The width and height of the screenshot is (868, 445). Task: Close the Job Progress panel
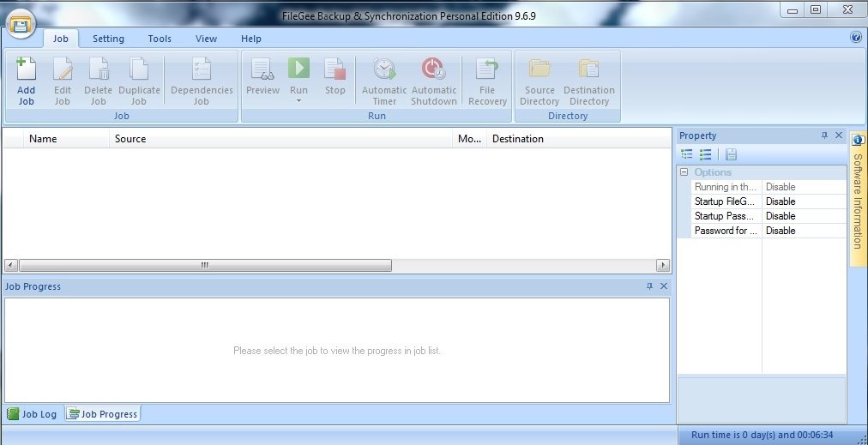(x=664, y=286)
